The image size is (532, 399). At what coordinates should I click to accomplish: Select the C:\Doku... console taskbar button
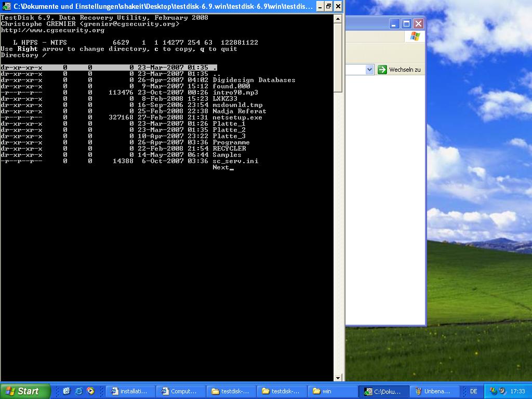384,392
